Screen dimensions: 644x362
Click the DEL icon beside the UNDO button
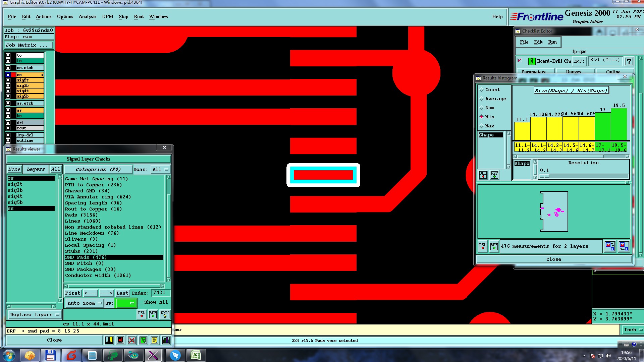click(x=142, y=314)
